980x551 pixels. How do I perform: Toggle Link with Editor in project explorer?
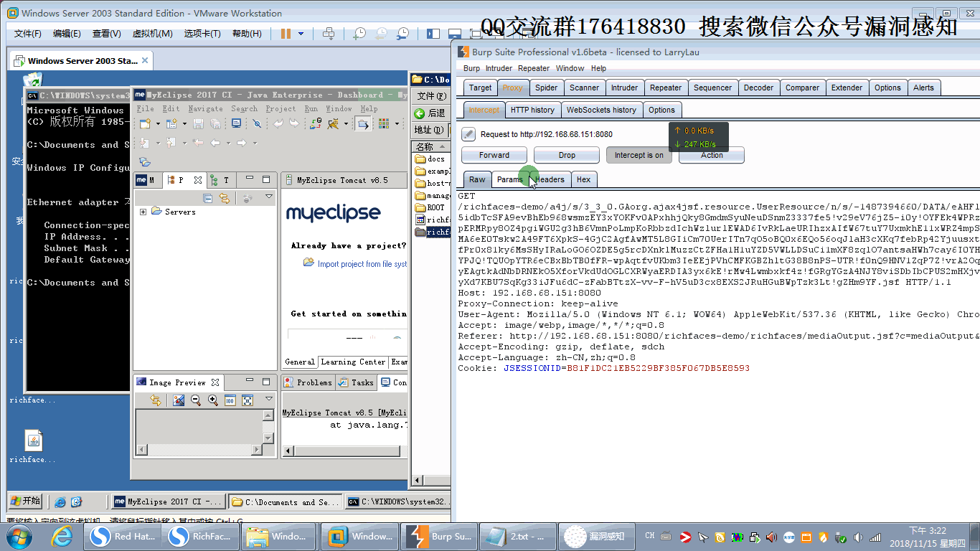(x=224, y=198)
